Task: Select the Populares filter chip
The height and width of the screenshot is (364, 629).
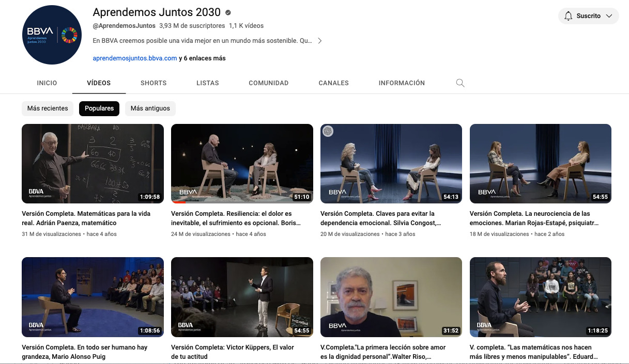Action: click(99, 108)
